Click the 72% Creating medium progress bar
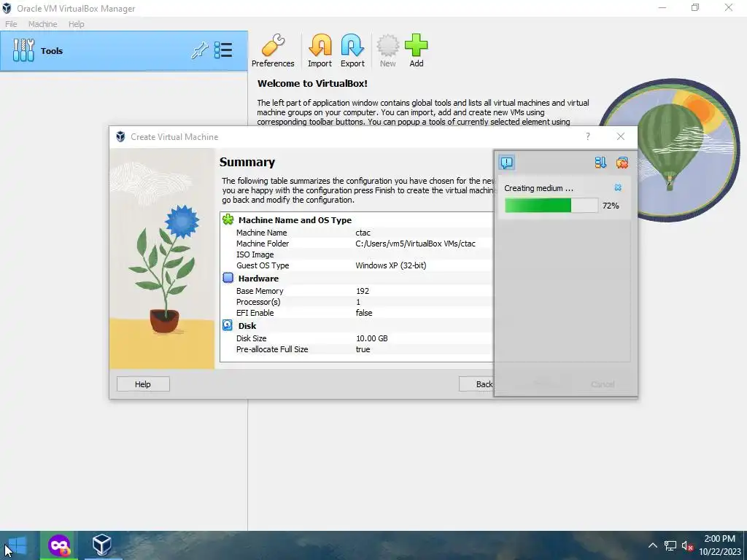 coord(551,206)
